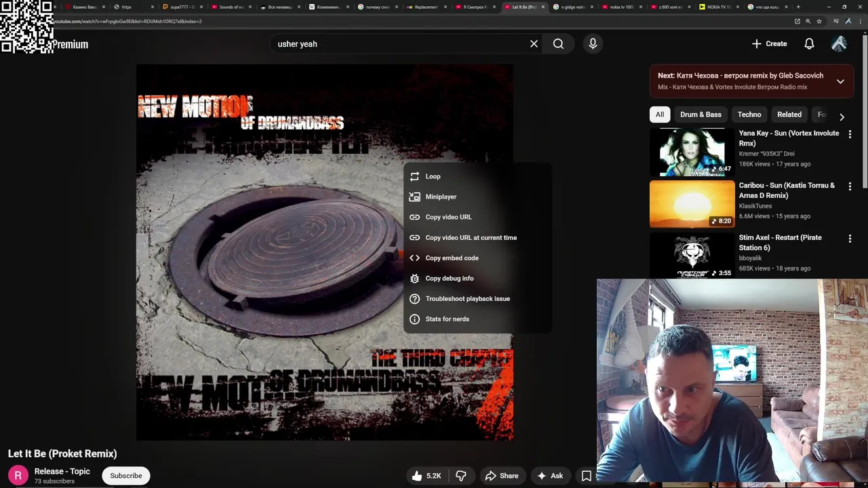868x488 pixels.
Task: Visit the bboyalik channel
Action: (750, 258)
